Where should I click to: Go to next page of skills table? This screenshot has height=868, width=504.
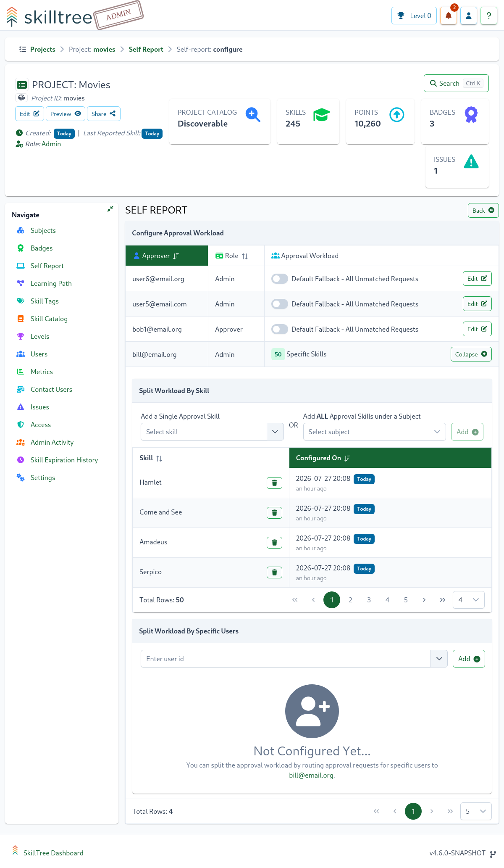point(424,600)
